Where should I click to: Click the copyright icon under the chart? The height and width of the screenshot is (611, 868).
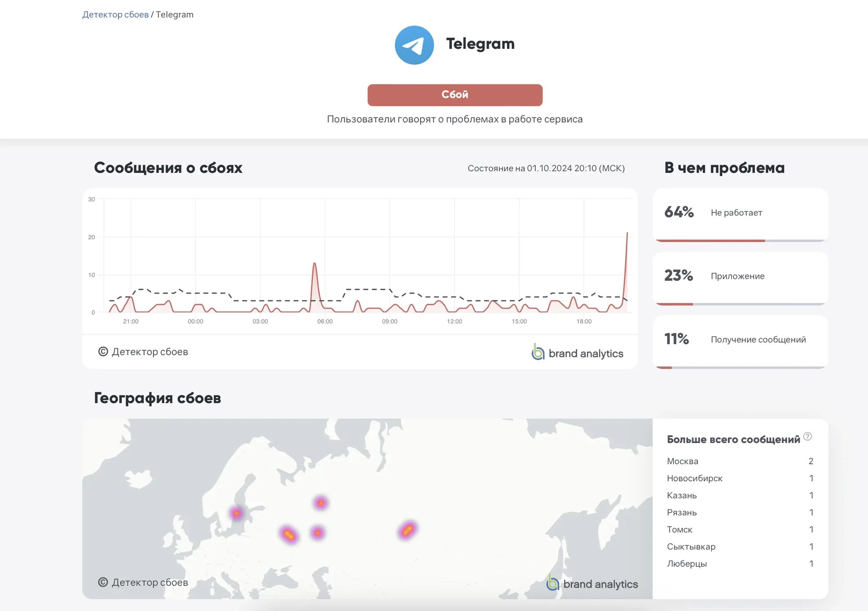click(x=103, y=351)
